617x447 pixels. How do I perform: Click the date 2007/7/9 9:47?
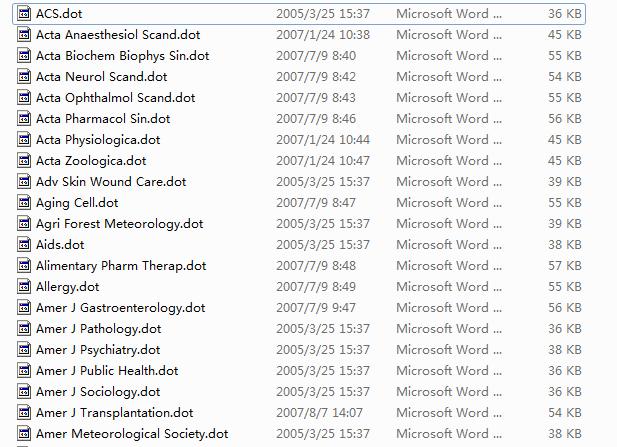click(x=316, y=308)
